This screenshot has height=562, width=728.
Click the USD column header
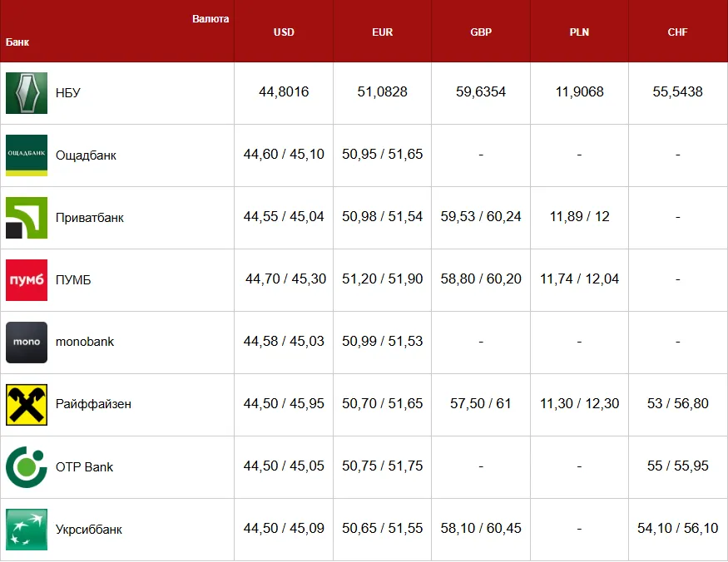pyautogui.click(x=284, y=32)
